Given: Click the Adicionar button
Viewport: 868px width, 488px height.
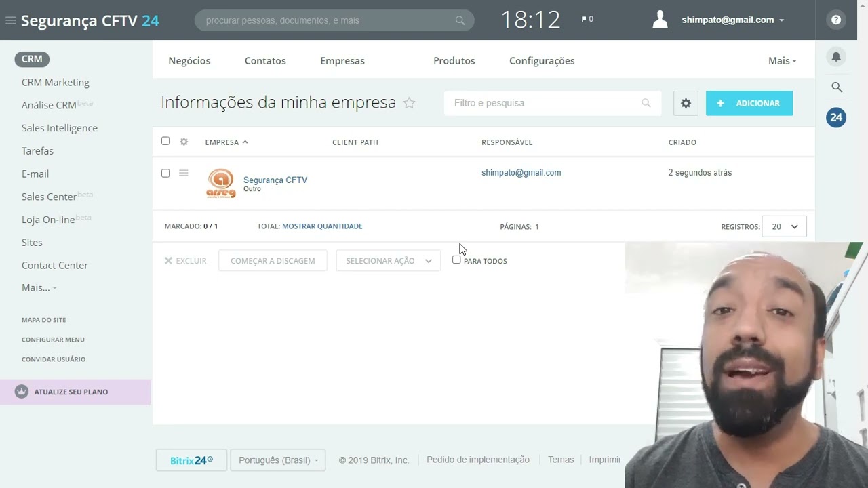Looking at the screenshot, I should [x=749, y=103].
